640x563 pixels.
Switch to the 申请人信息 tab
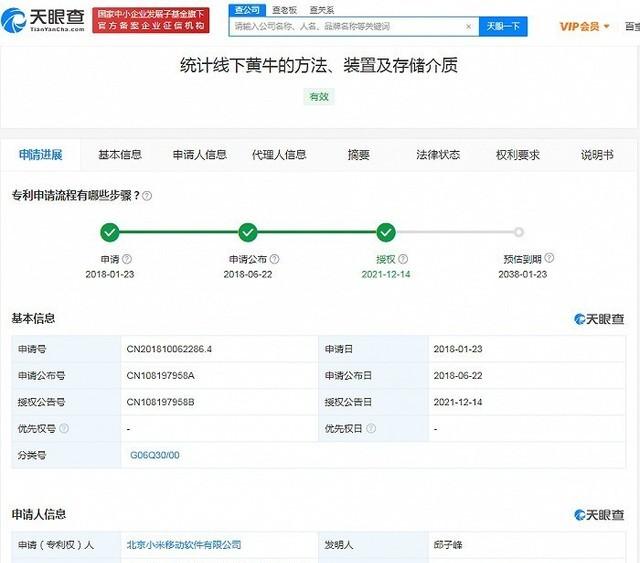[200, 155]
